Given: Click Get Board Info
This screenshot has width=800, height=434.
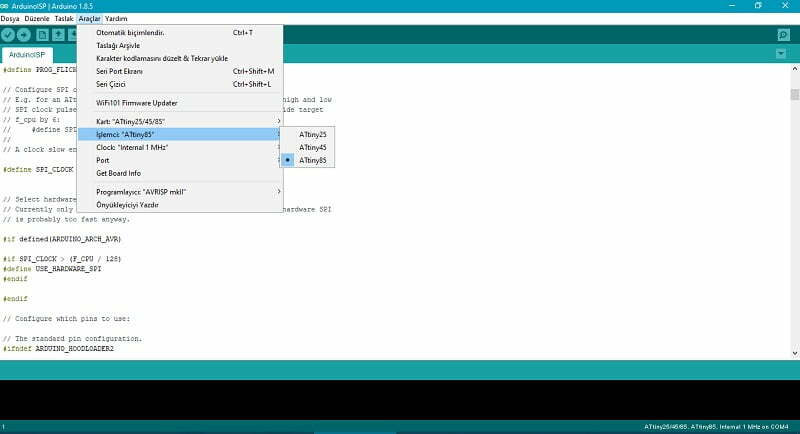Looking at the screenshot, I should coord(180,173).
